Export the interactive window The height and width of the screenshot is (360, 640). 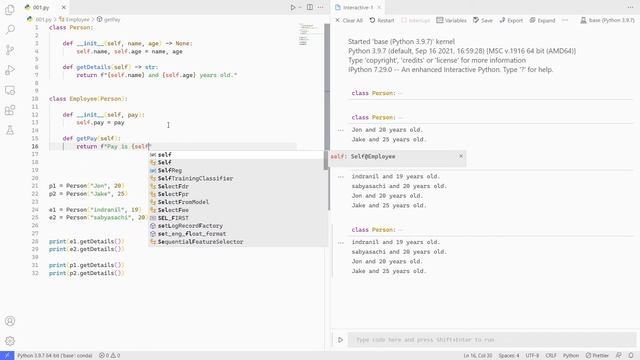click(x=511, y=20)
